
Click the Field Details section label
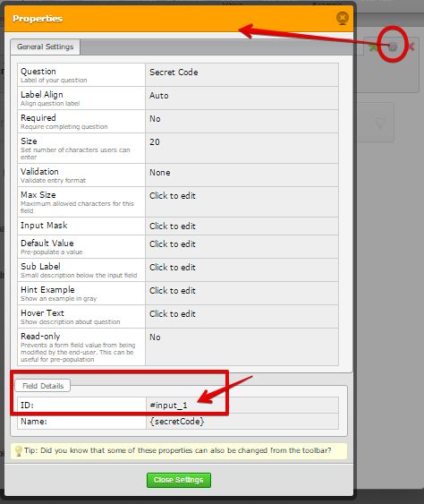pos(43,386)
